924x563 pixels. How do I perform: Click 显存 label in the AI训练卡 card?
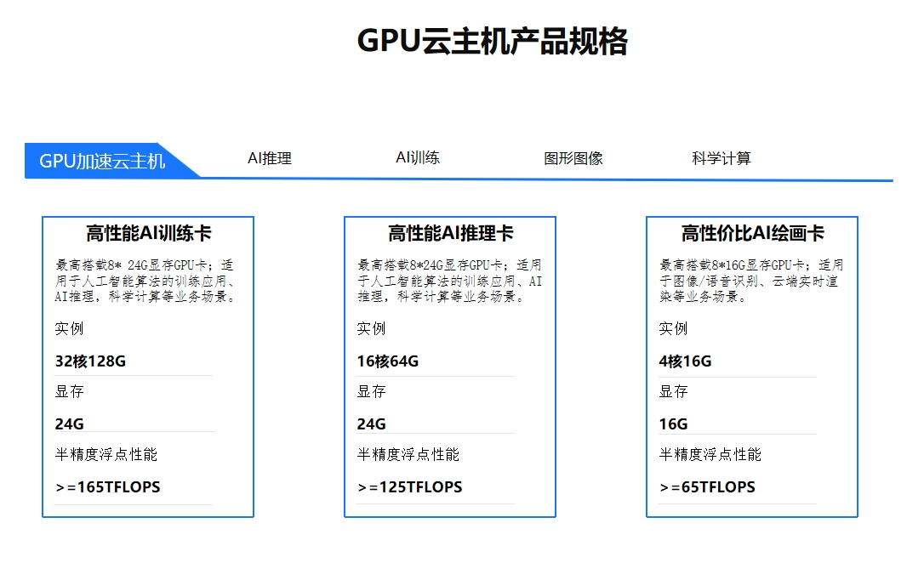point(70,391)
